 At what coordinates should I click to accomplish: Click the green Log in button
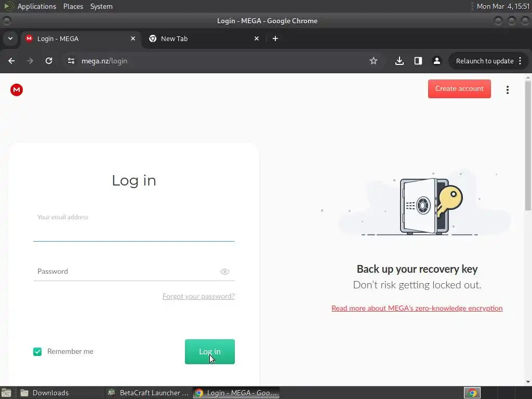(x=210, y=352)
